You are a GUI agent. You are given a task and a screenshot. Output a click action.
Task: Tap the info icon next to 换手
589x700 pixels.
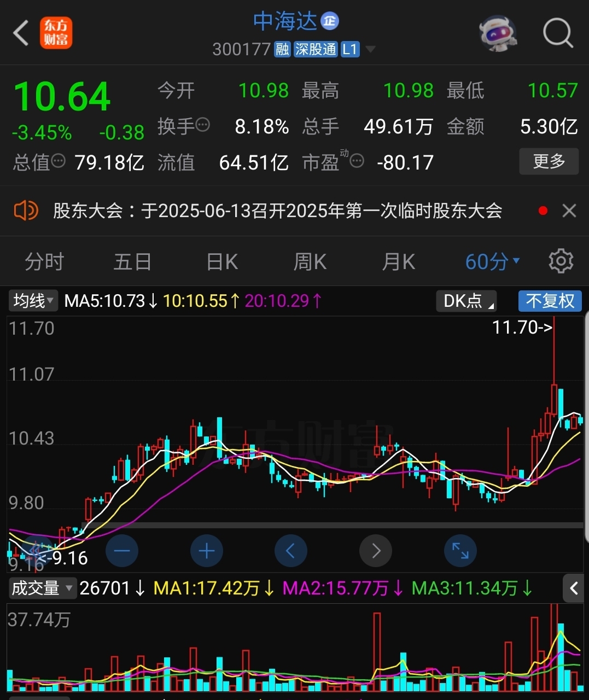[202, 125]
